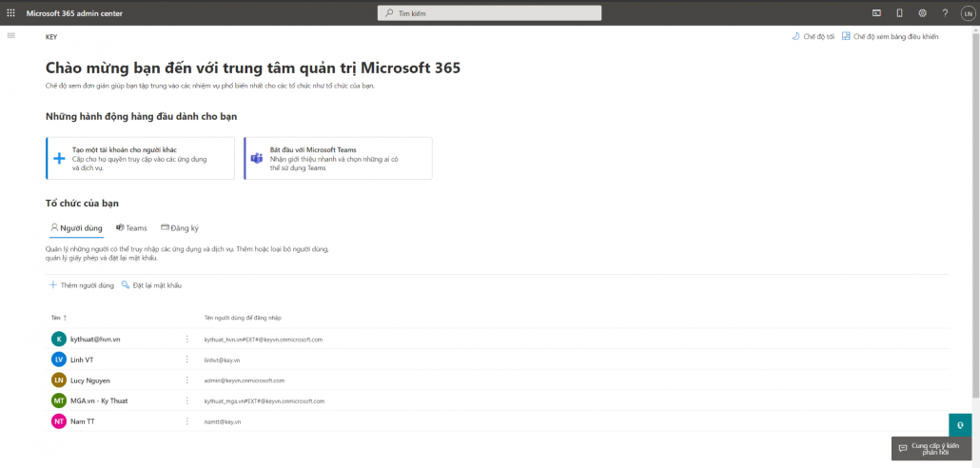The height and width of the screenshot is (468, 980).
Task: Open the help question mark icon
Action: pos(945,12)
